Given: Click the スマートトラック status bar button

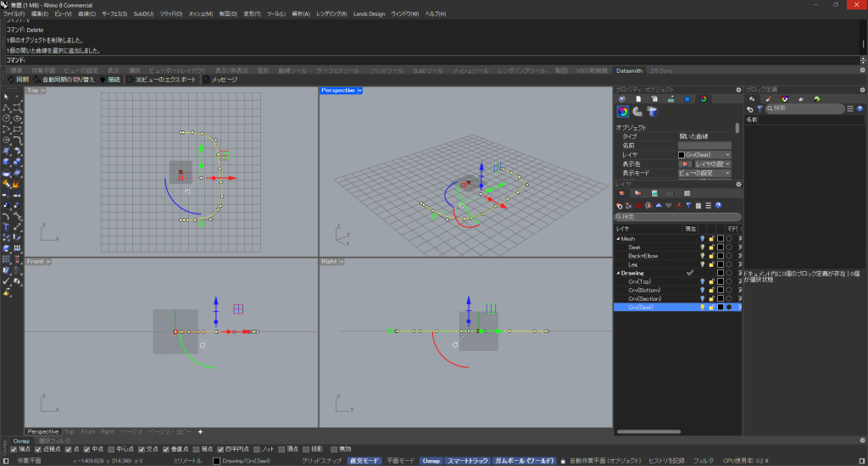Looking at the screenshot, I should pos(468,460).
